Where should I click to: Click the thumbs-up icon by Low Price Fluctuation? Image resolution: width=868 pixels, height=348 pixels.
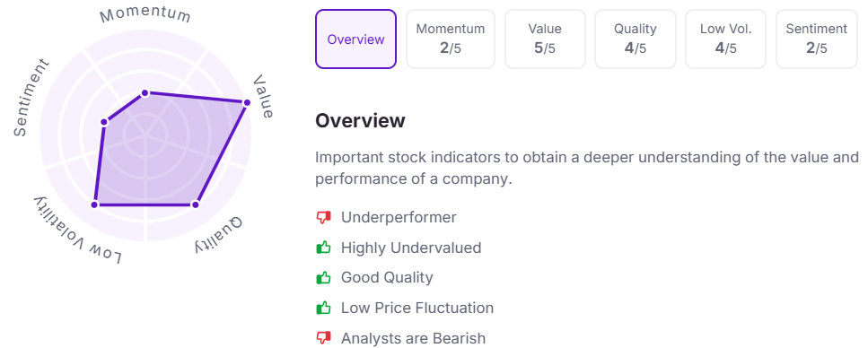point(323,307)
